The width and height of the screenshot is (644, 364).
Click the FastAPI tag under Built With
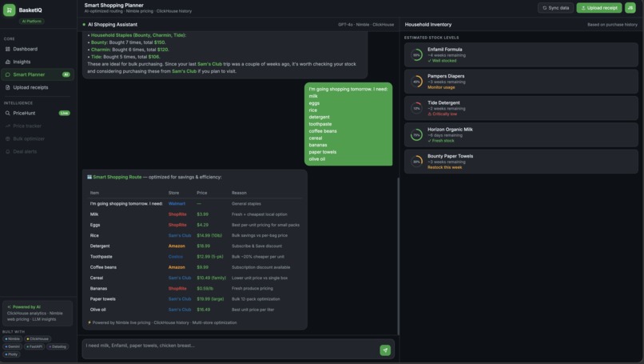pyautogui.click(x=34, y=346)
